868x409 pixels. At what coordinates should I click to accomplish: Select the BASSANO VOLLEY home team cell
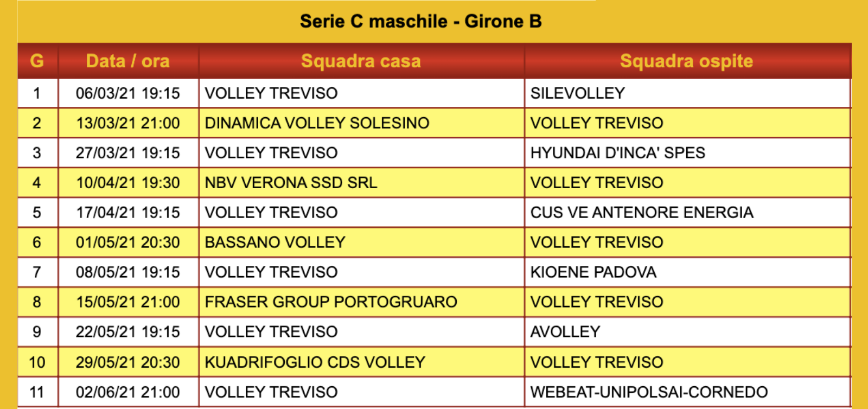pos(275,242)
